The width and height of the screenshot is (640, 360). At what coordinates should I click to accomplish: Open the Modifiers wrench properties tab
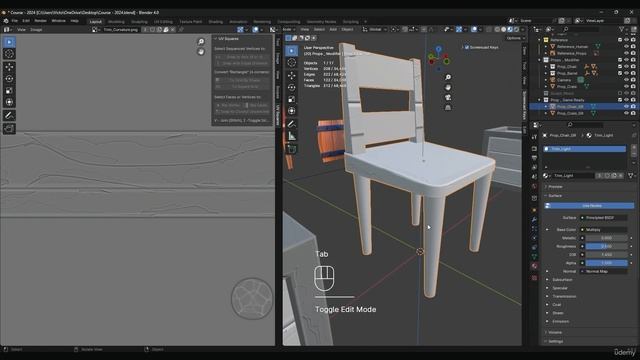point(534,220)
